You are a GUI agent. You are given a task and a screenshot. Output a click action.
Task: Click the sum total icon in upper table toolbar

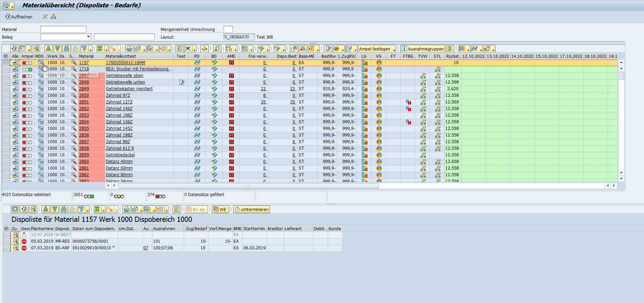click(x=100, y=49)
